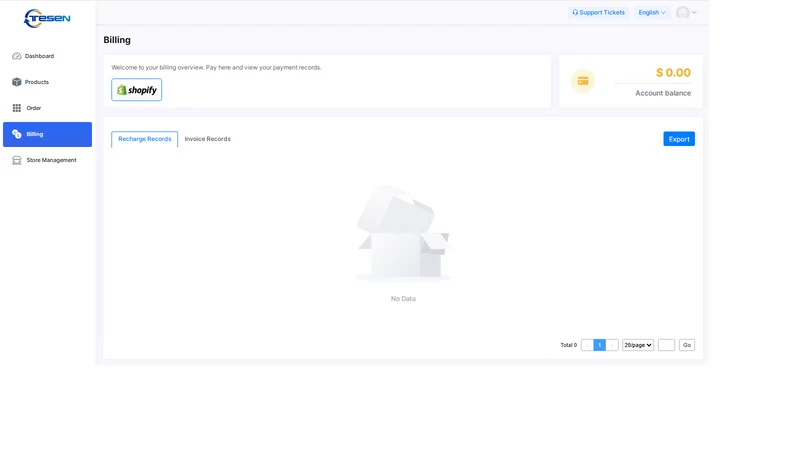Go to the next page arrow

612,345
